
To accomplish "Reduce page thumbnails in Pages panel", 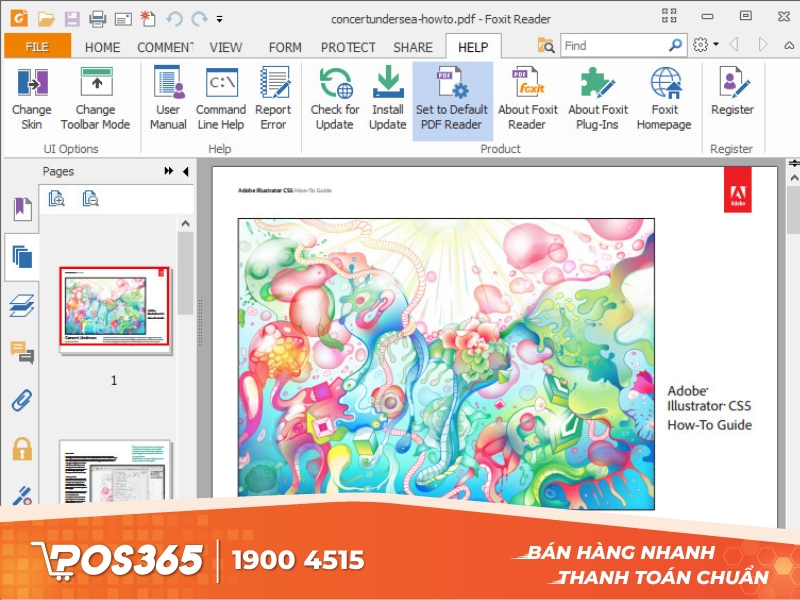I will pyautogui.click(x=90, y=198).
